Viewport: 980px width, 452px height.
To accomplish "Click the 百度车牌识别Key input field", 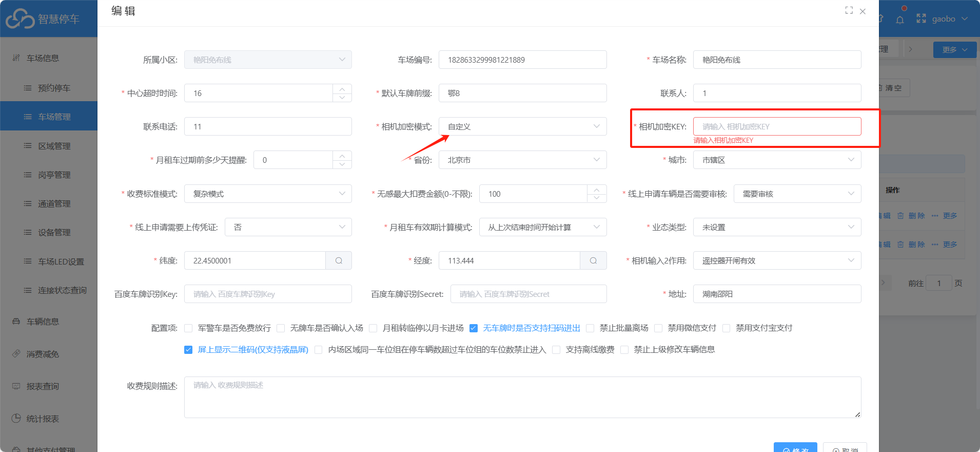I will tap(268, 294).
